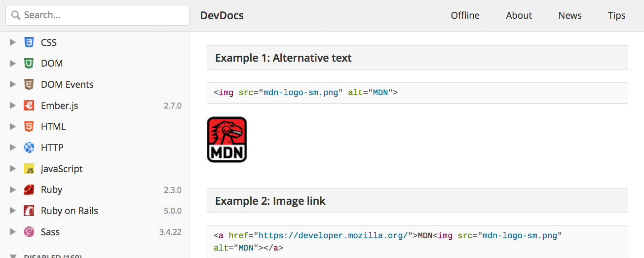Click the CSS shield icon
Viewport: 644px width, 258px height.
click(29, 42)
